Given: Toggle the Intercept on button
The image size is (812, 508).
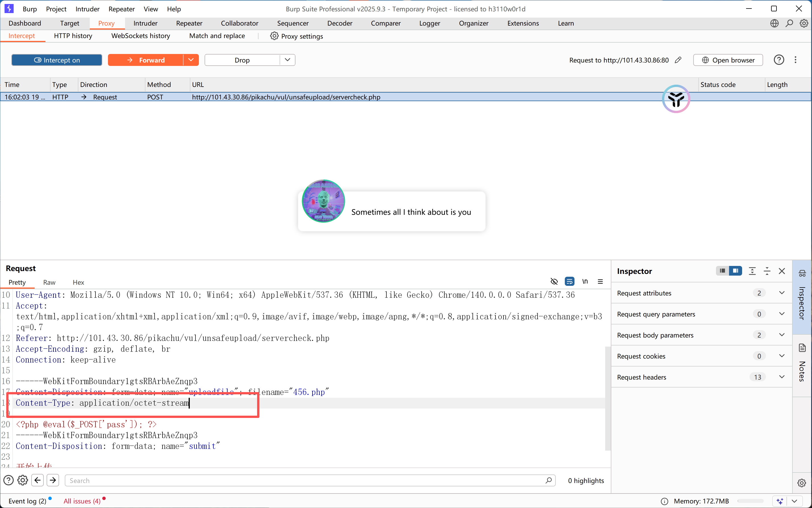Looking at the screenshot, I should (57, 60).
